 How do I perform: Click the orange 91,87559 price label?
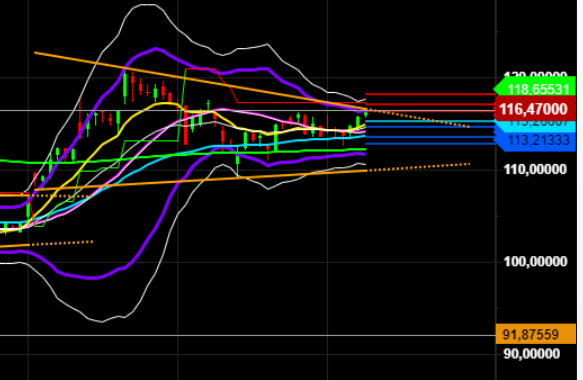tap(536, 334)
